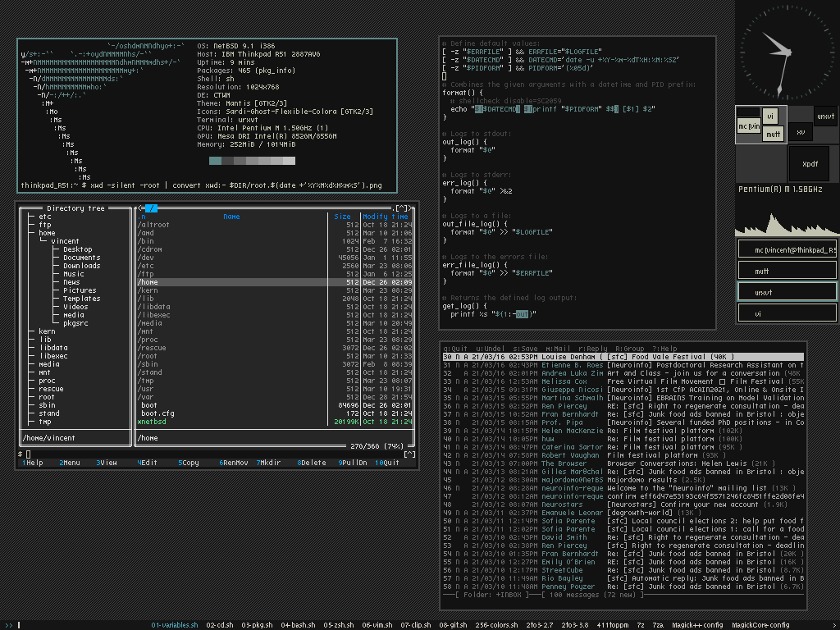The image size is (840, 630).
Task: Click 6RenMov in Midnight Commander
Action: point(234,463)
